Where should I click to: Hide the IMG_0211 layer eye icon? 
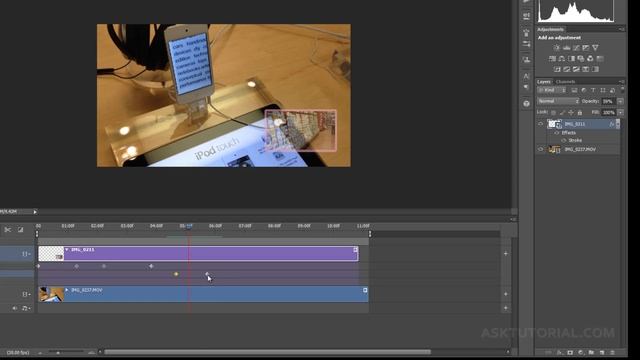tap(541, 124)
